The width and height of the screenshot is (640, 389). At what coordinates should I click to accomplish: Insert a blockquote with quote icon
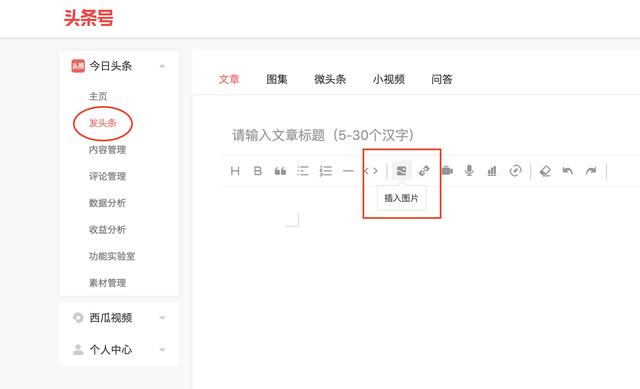coord(280,171)
